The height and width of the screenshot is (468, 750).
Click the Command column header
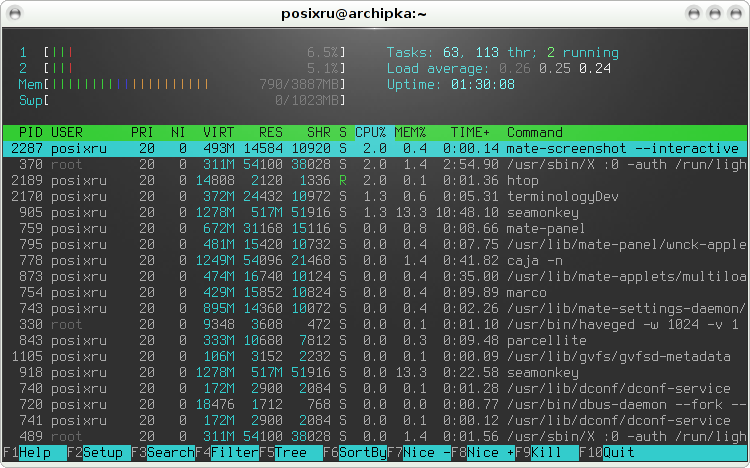coord(535,133)
